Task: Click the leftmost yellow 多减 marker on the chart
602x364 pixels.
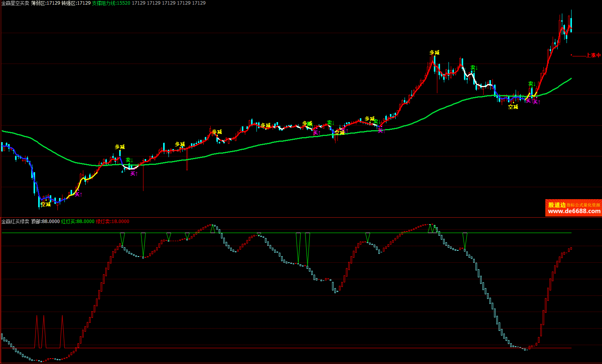Action: [120, 147]
